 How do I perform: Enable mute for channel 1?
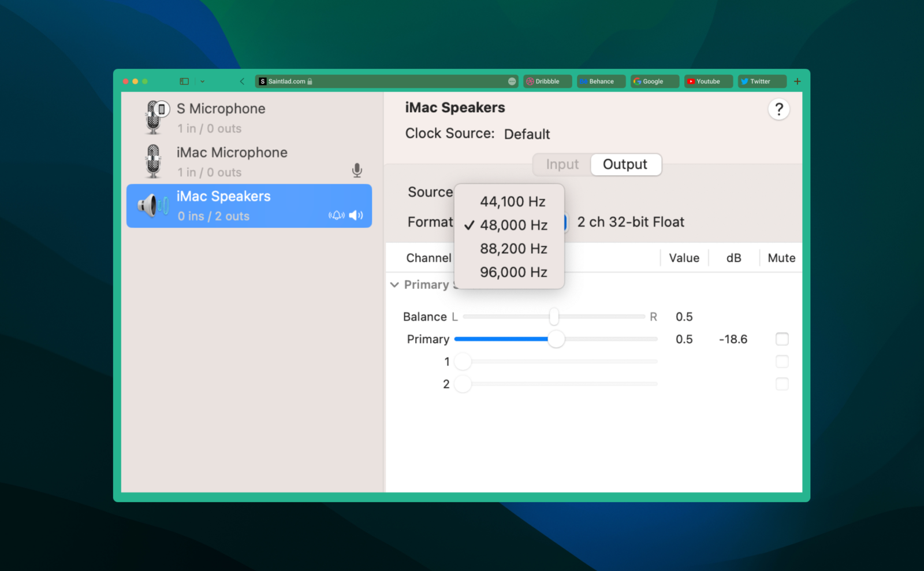(782, 361)
